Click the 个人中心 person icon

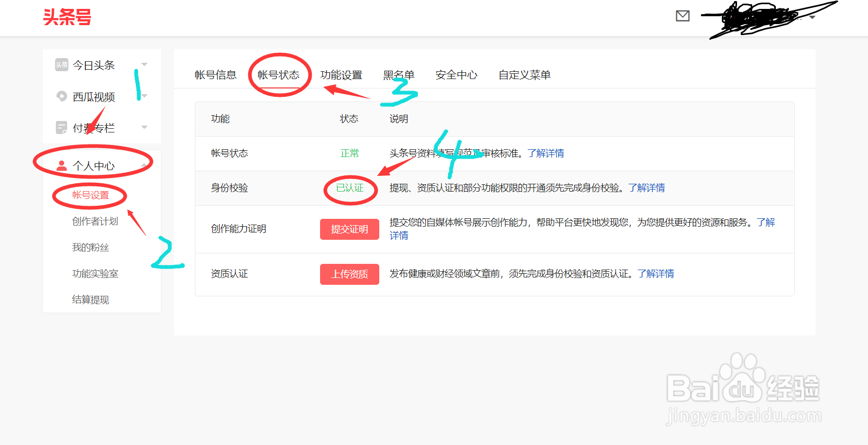(x=62, y=166)
